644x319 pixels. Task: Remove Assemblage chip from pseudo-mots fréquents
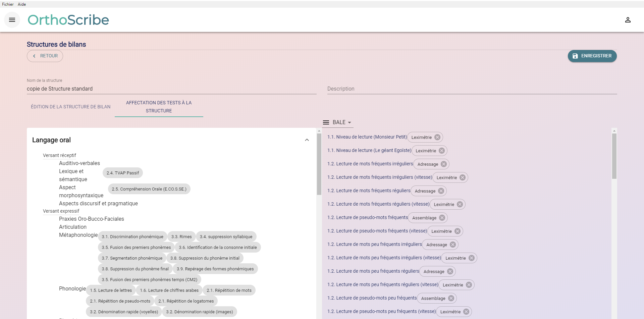[442, 218]
